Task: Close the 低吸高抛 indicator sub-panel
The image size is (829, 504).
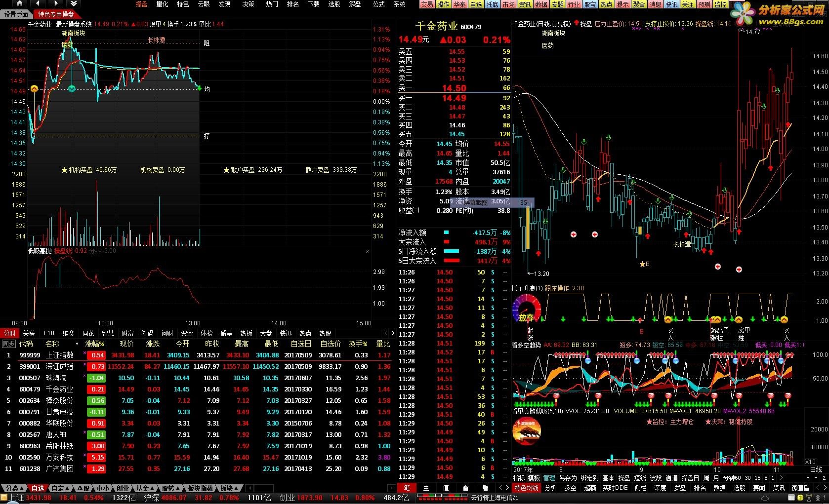Action: coord(368,251)
